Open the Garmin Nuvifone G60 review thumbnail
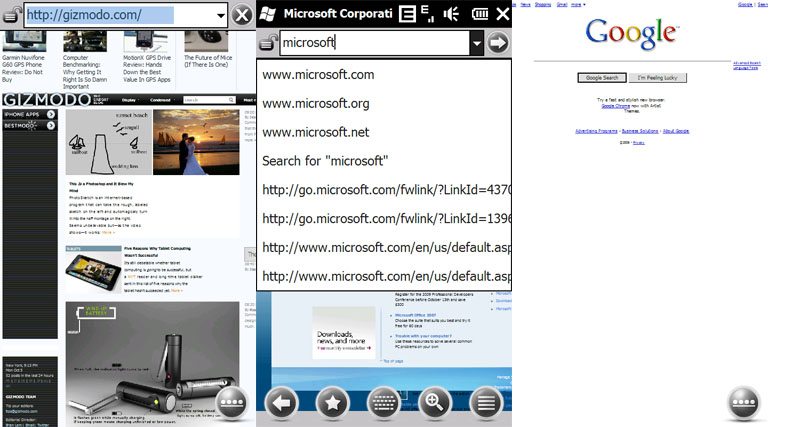Screen dimensions: 800x427 click(x=23, y=41)
